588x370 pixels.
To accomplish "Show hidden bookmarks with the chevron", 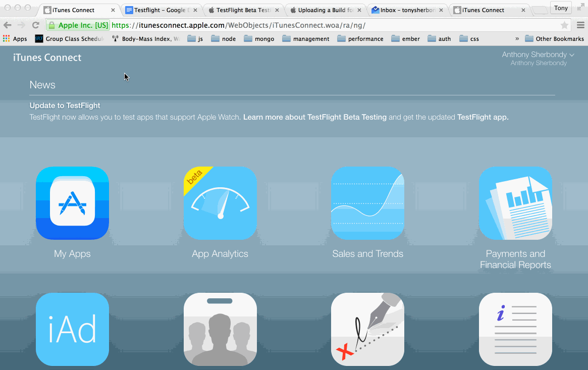I will (x=517, y=38).
